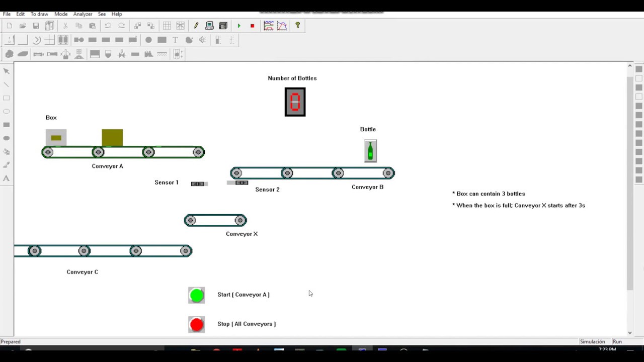Screen dimensions: 644x362
Task: Click the computer PLC connection icon
Action: click(209, 26)
